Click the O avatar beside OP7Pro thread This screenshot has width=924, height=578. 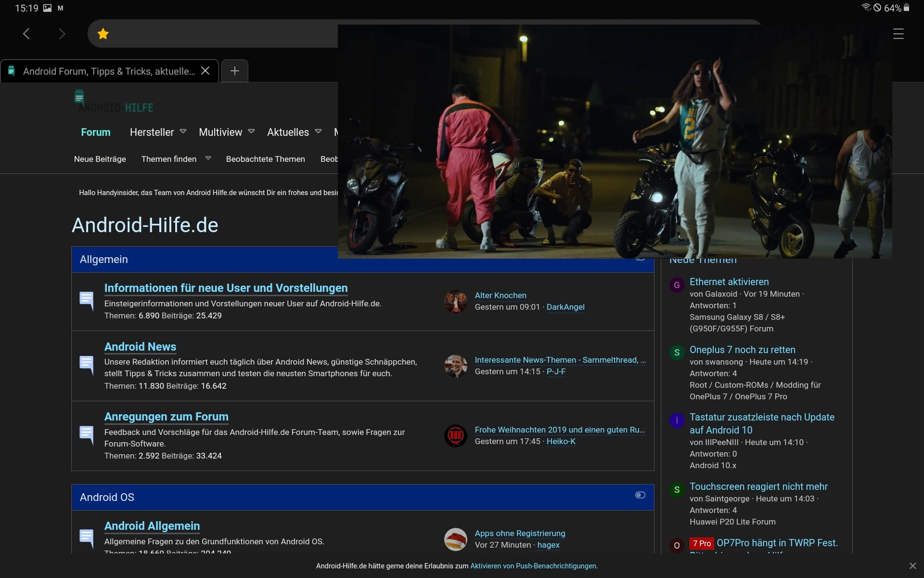coord(677,546)
